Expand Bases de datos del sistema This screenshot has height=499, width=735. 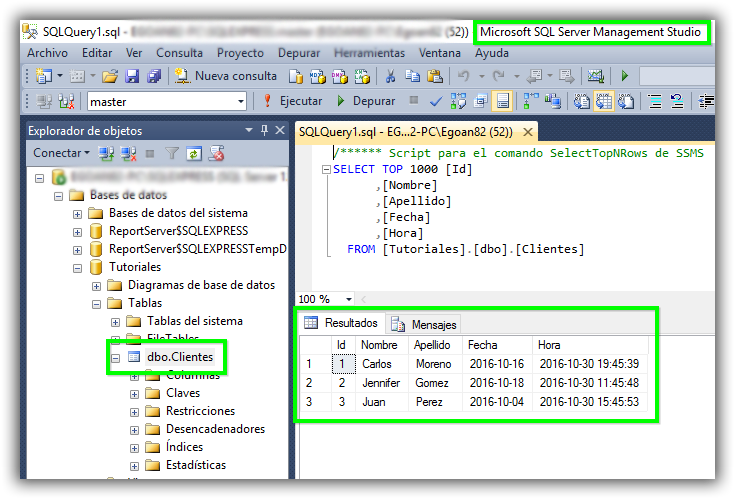[78, 215]
